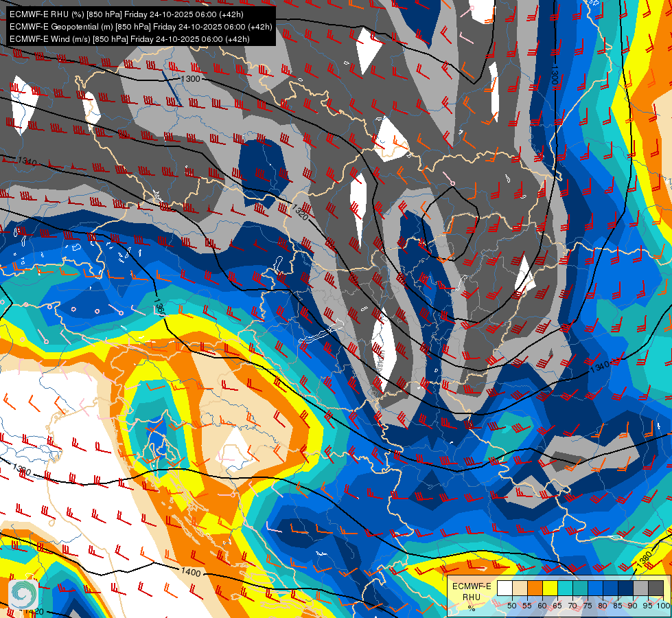Click the legend tick label '75'
Screen dimensions: 672x618
tap(588, 606)
